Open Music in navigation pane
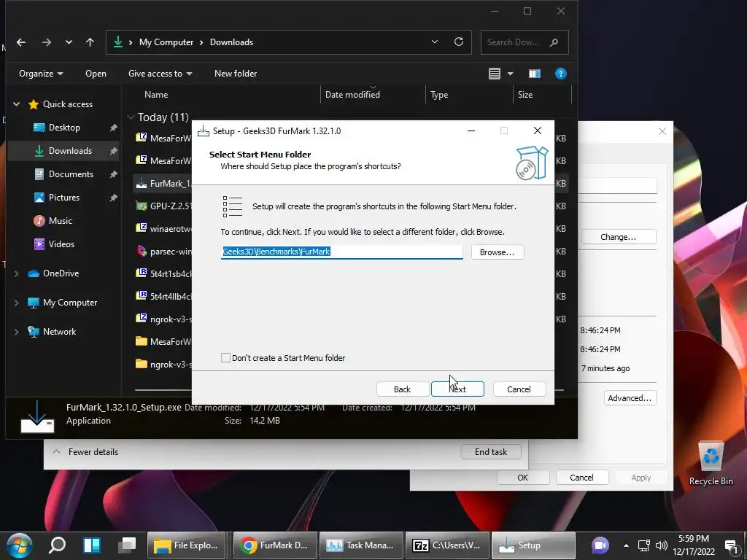The height and width of the screenshot is (560, 747). (x=60, y=220)
